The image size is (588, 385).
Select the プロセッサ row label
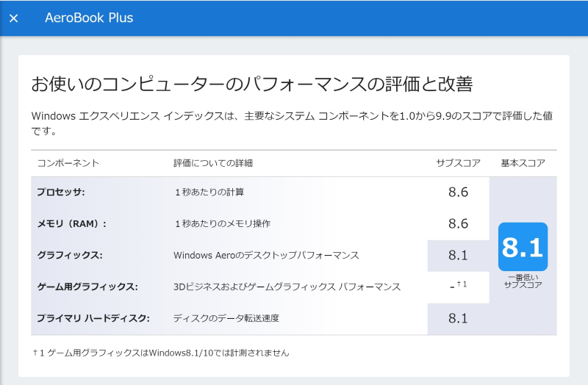coord(61,192)
